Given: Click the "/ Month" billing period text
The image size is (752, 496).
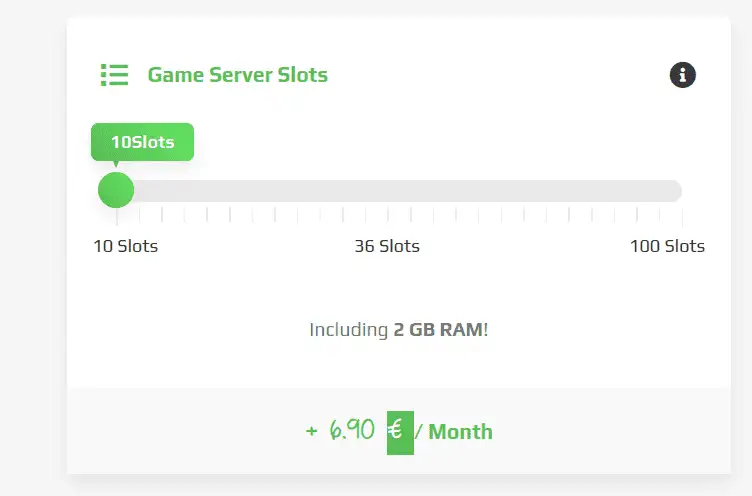Looking at the screenshot, I should pyautogui.click(x=454, y=432).
